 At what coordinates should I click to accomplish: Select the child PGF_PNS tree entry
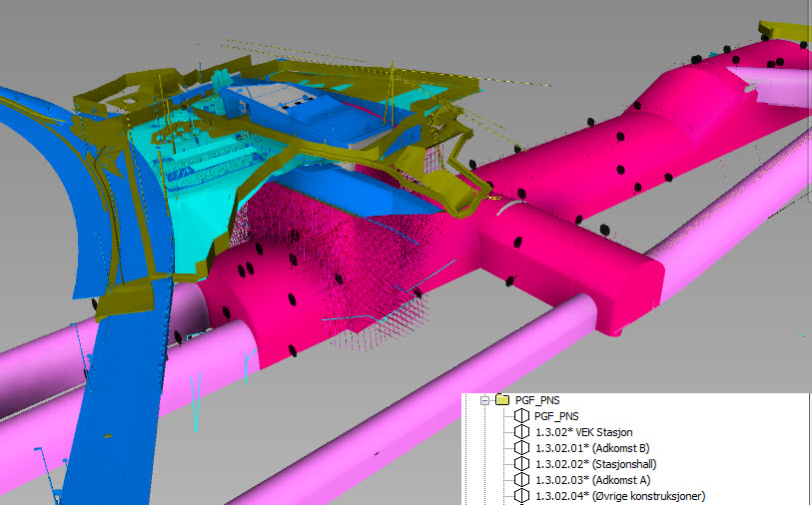pos(556,416)
